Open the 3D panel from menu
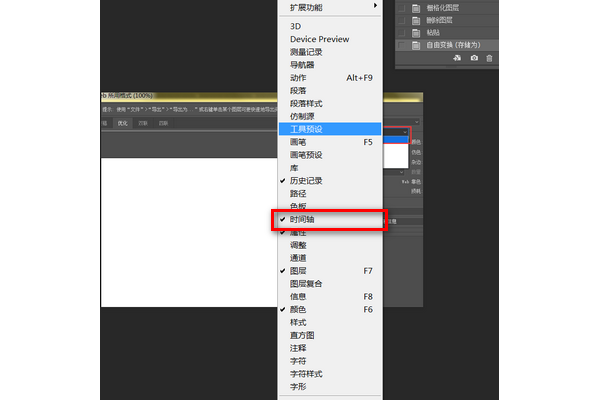The width and height of the screenshot is (600, 400). pyautogui.click(x=330, y=26)
